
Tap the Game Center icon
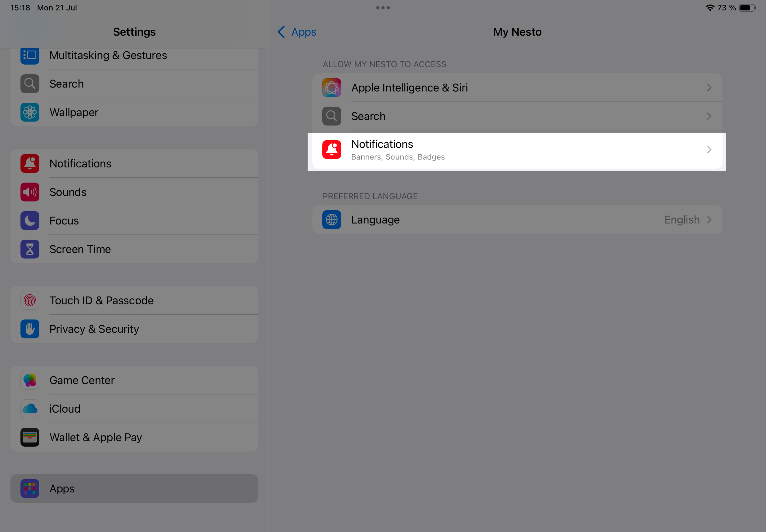[x=30, y=380]
